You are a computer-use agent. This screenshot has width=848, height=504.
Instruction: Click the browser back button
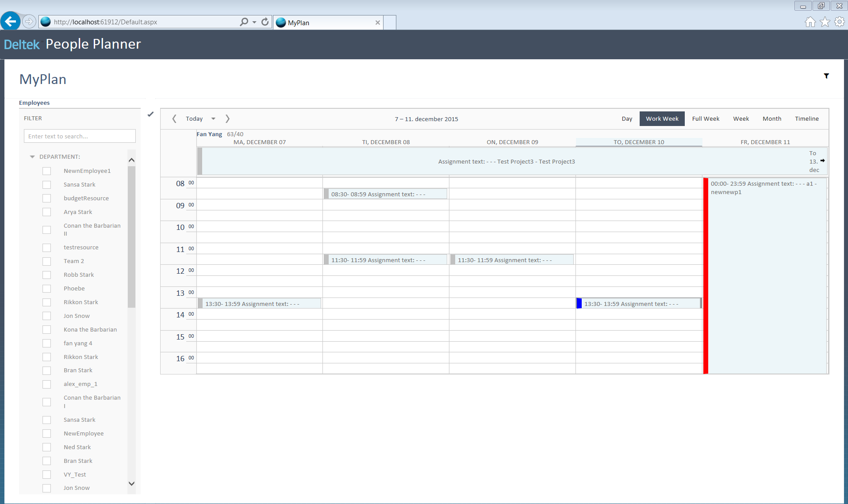pyautogui.click(x=11, y=21)
